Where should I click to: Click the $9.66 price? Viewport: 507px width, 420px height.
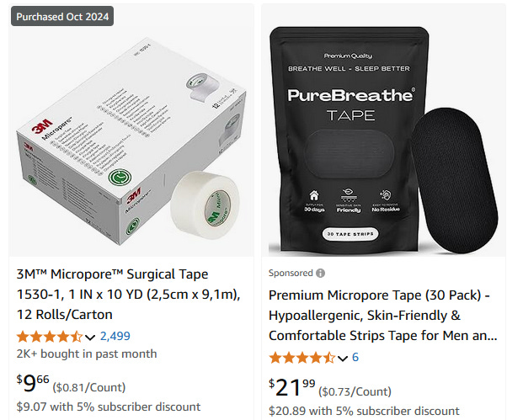click(33, 383)
